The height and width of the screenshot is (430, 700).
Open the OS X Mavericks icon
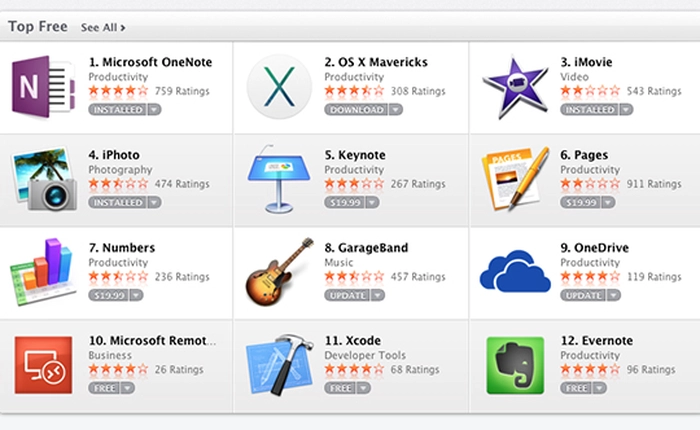[279, 87]
